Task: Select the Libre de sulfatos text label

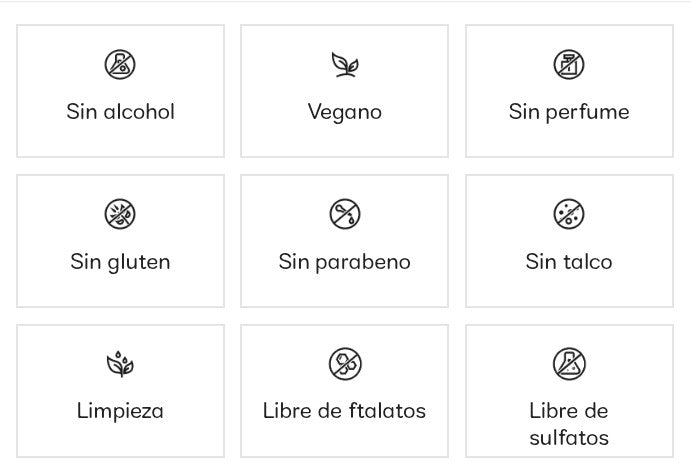Action: point(569,424)
